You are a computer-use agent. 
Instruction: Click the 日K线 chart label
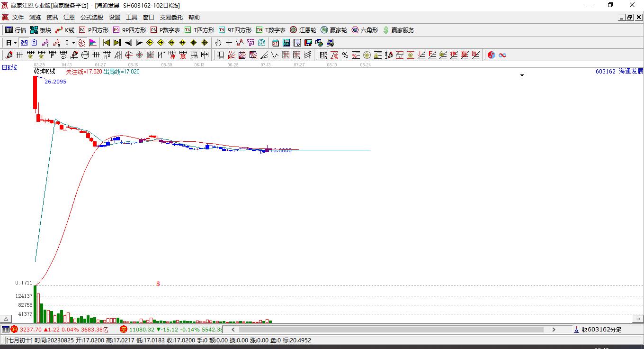9,68
